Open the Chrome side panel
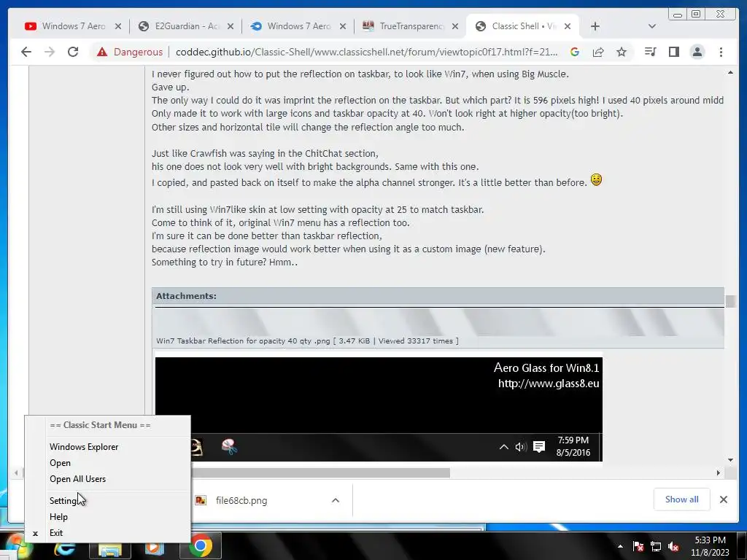Image resolution: width=747 pixels, height=560 pixels. (x=673, y=52)
